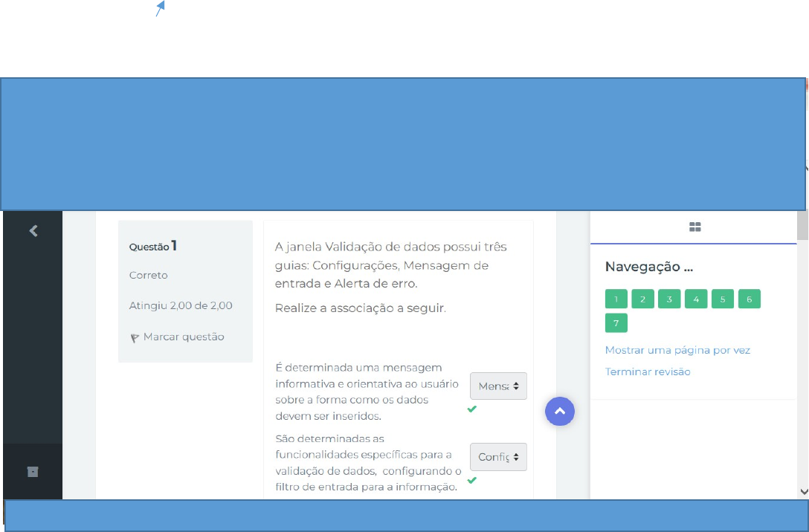Select question 4 navigation square
The image size is (809, 532).
click(x=696, y=299)
